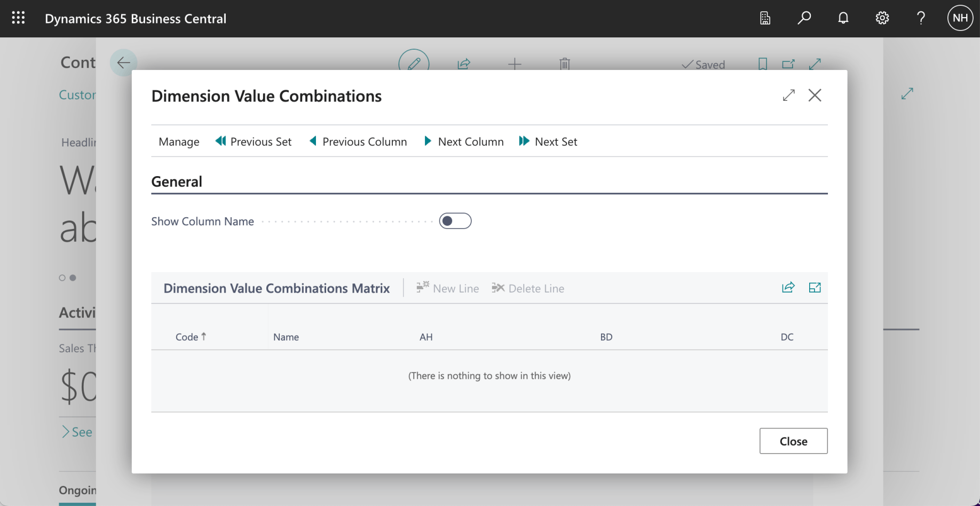
Task: Go to Previous Set
Action: [x=254, y=141]
